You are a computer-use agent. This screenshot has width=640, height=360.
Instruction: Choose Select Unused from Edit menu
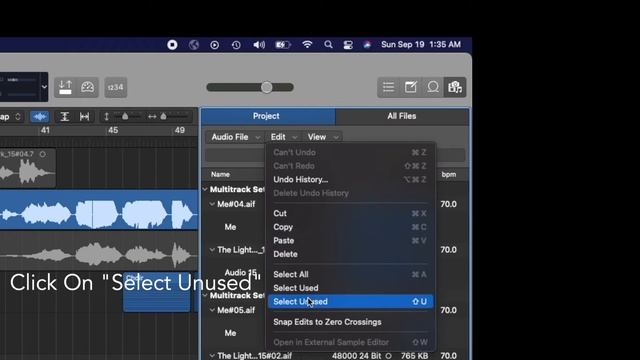[x=350, y=302]
